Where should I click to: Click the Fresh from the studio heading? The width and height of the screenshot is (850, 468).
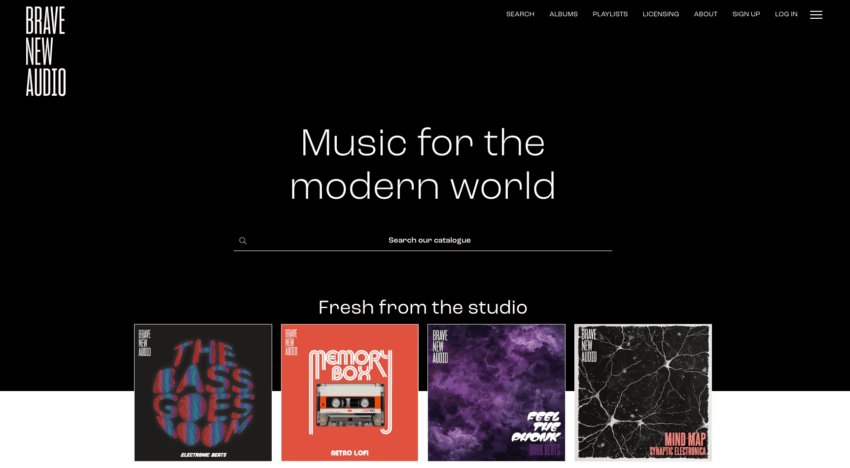click(423, 307)
